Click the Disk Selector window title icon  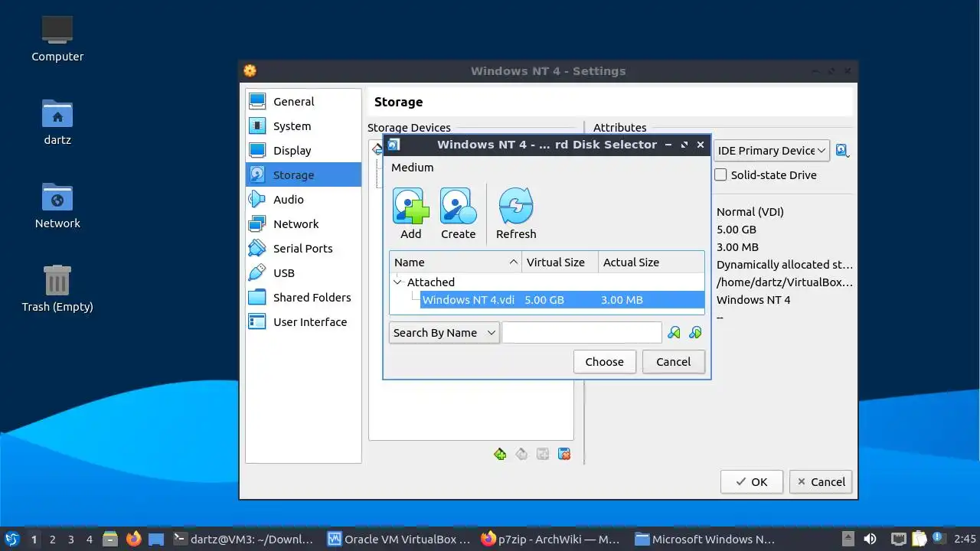coord(393,144)
